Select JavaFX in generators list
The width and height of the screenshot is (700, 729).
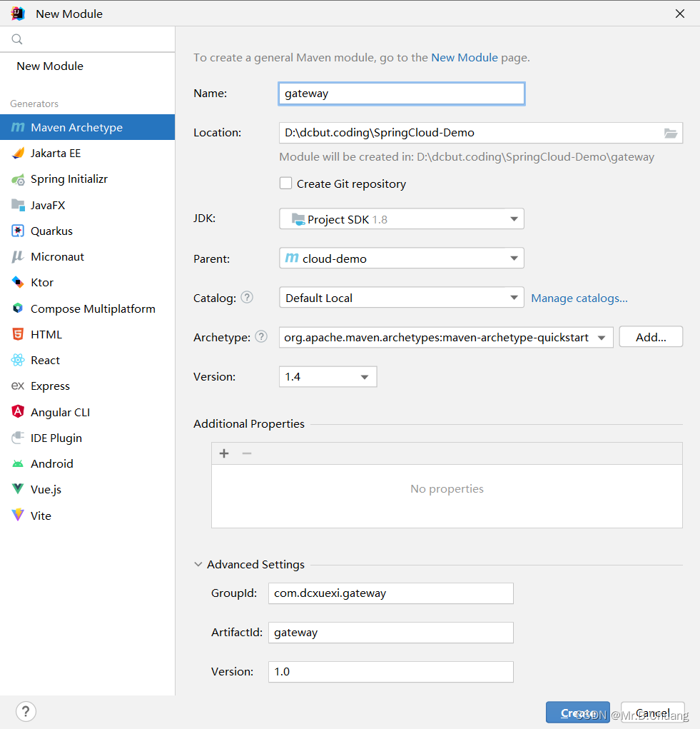(x=87, y=205)
